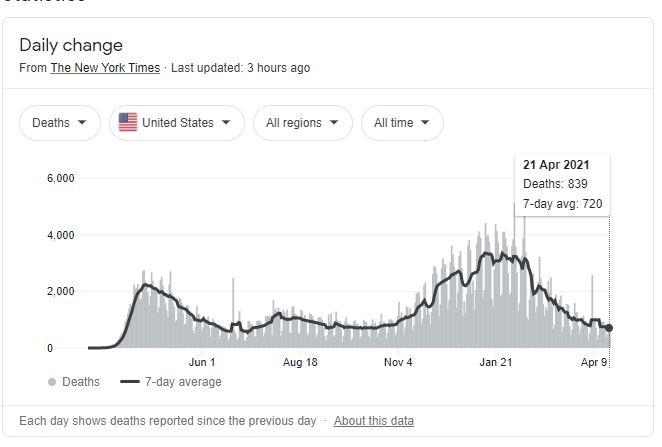The image size is (662, 447).
Task: Click the Last updated timestamp text
Action: tap(240, 68)
